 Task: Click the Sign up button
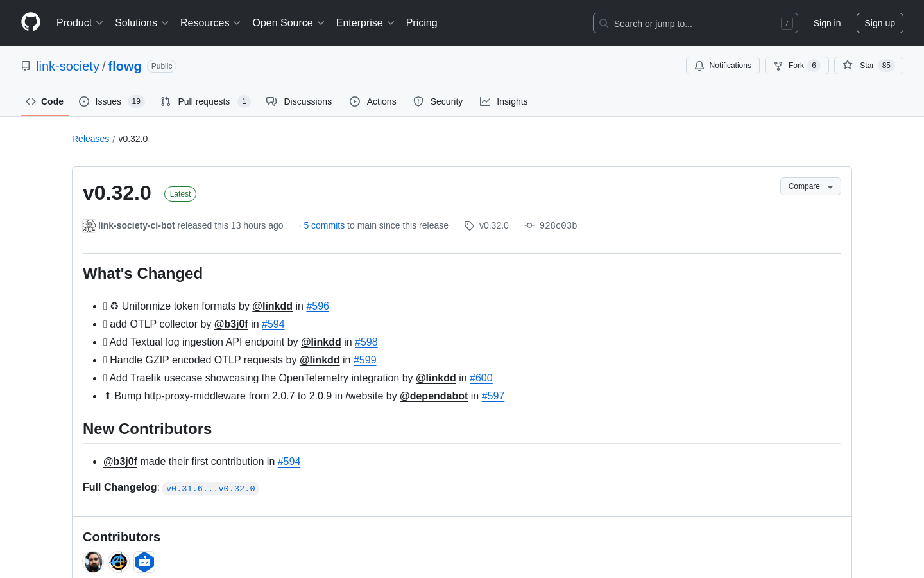coord(880,23)
